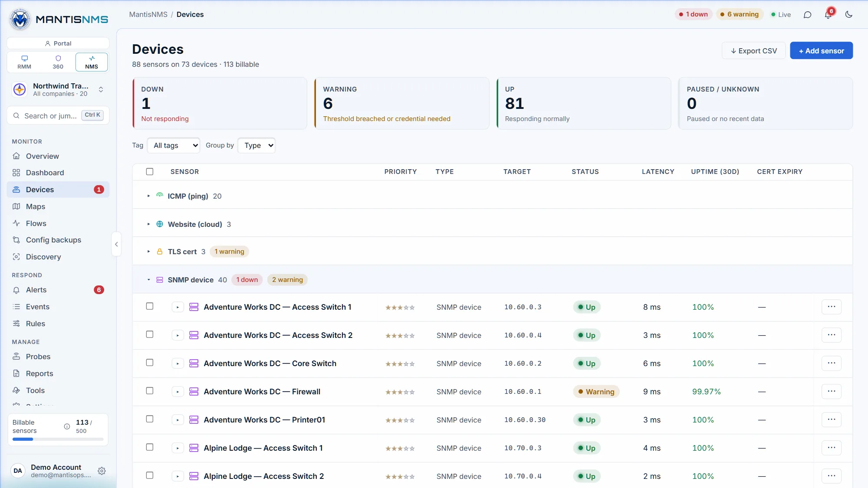Select checkbox for Adventure Works Core Switch

point(150,363)
